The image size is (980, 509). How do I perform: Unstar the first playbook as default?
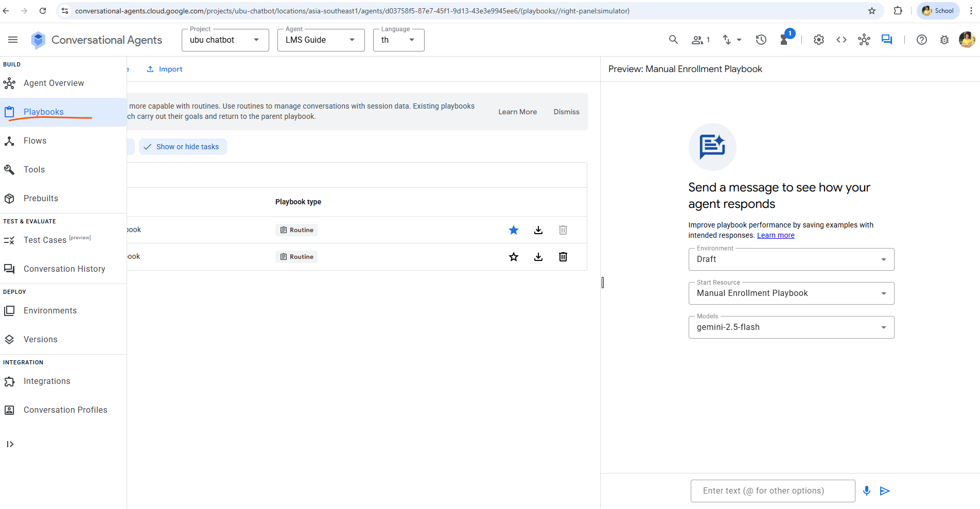coord(514,230)
